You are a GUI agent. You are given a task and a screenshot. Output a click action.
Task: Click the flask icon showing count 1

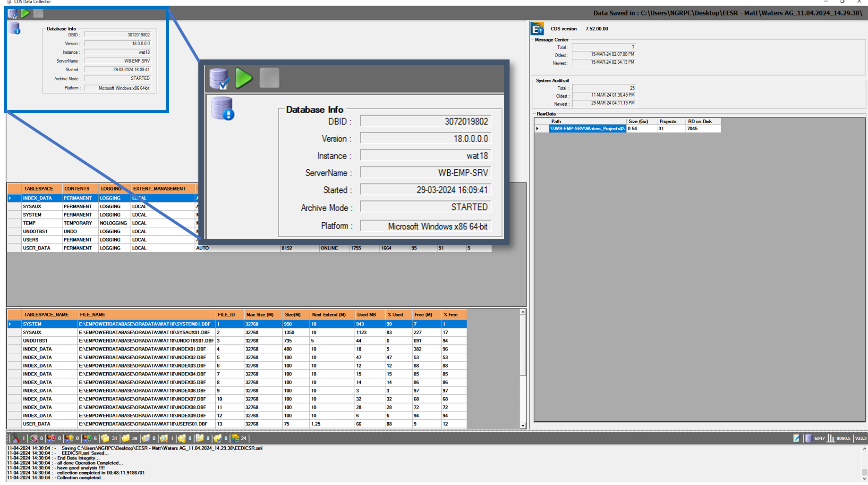coord(16,438)
